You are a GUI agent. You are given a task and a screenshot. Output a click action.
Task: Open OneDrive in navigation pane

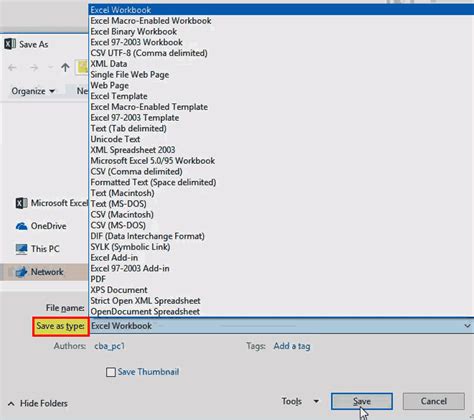pyautogui.click(x=41, y=226)
